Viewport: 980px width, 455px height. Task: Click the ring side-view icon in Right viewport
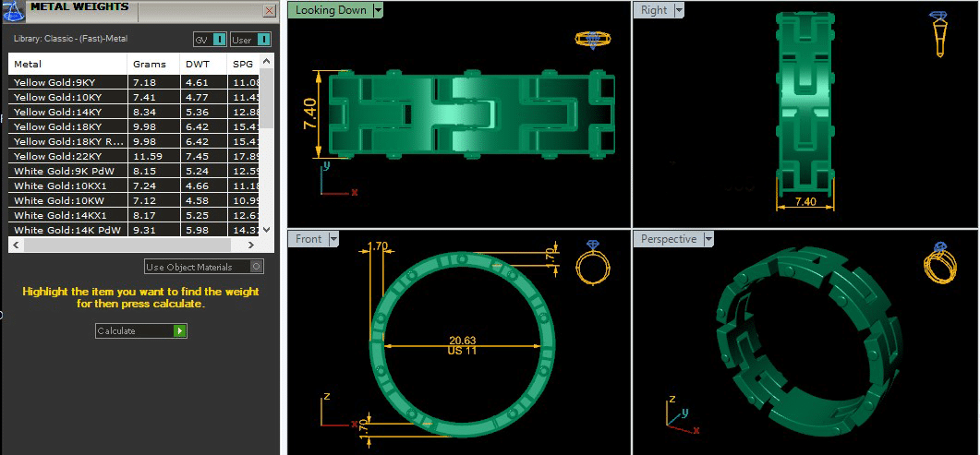[x=938, y=34]
